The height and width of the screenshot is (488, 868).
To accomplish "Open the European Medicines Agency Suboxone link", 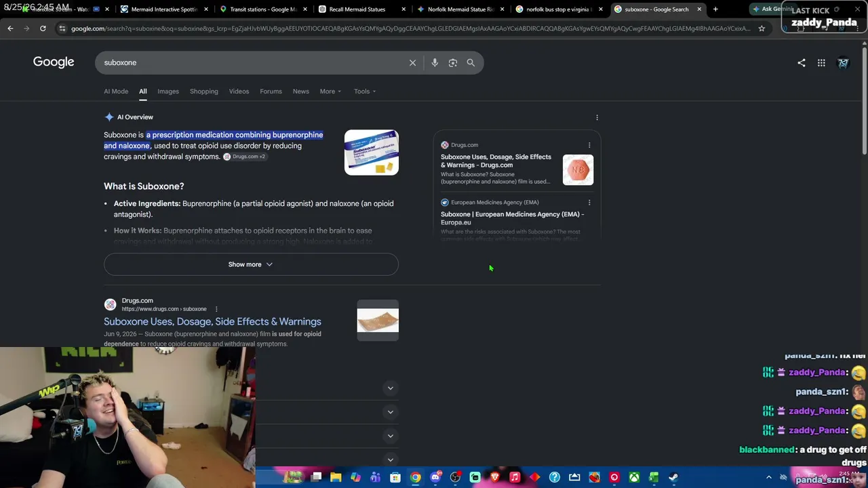I will [x=512, y=218].
